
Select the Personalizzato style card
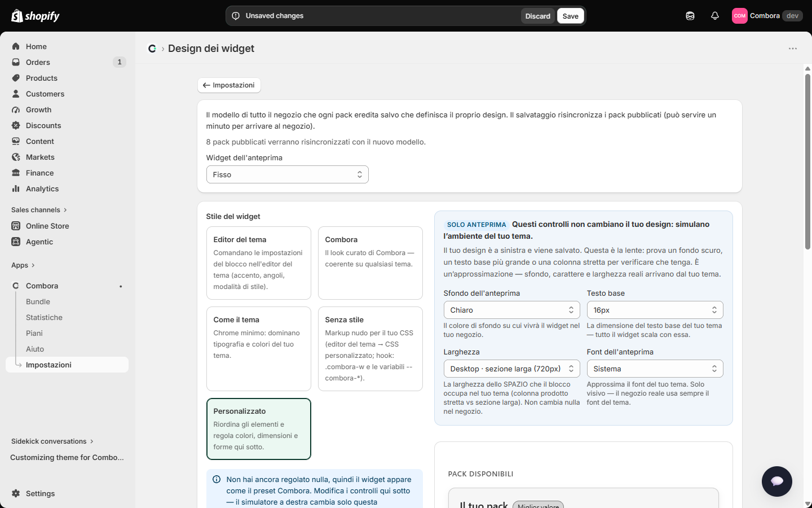pos(259,429)
